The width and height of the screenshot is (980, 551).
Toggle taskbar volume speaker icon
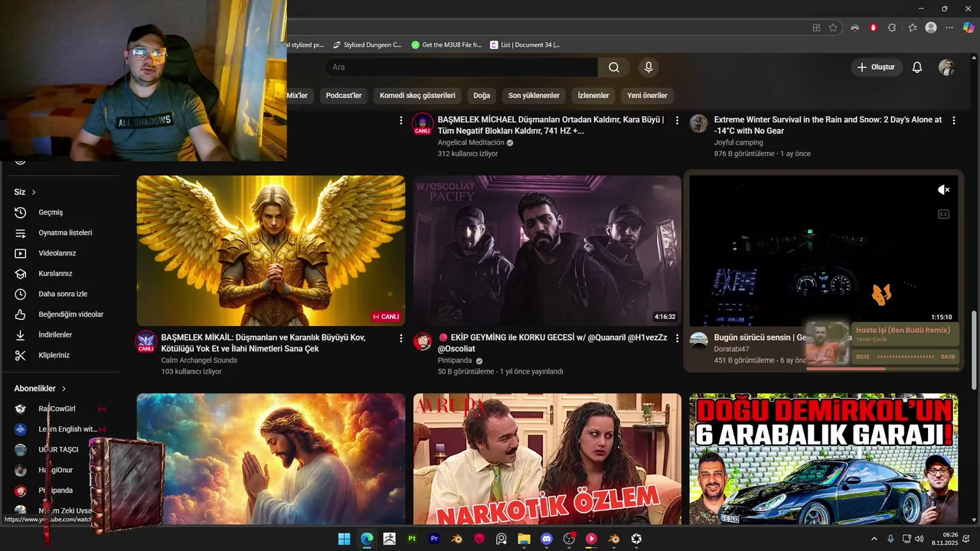tap(919, 539)
